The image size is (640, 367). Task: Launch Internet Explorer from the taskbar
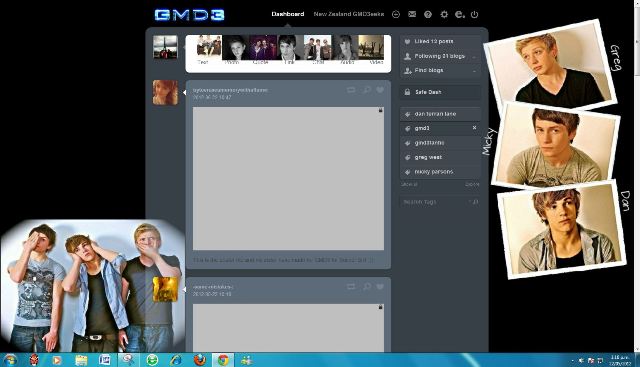176,360
